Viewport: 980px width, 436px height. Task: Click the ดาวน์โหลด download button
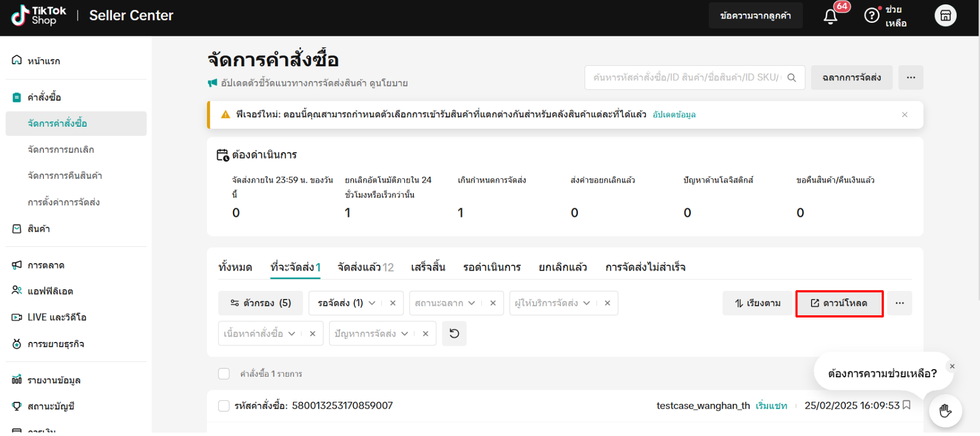839,303
